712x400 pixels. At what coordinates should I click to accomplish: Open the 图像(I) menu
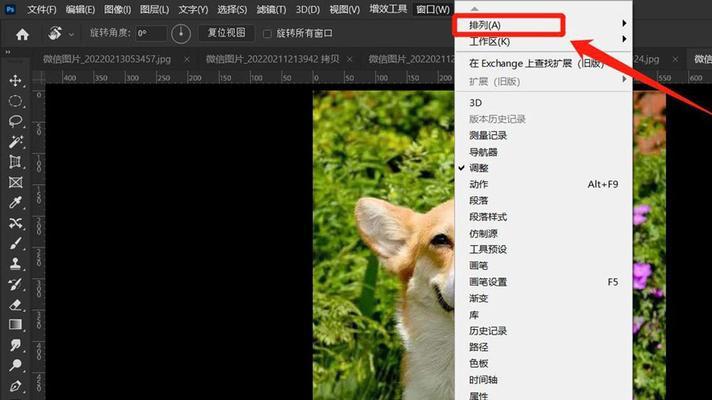117,10
